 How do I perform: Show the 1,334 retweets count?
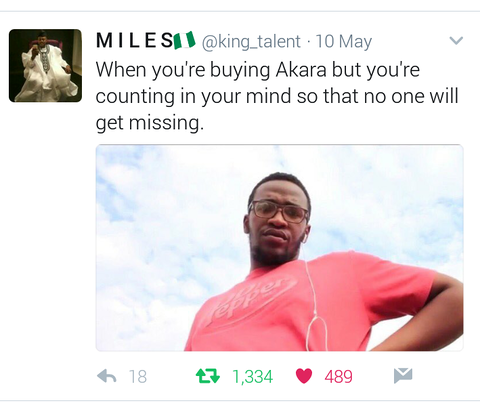(252, 377)
